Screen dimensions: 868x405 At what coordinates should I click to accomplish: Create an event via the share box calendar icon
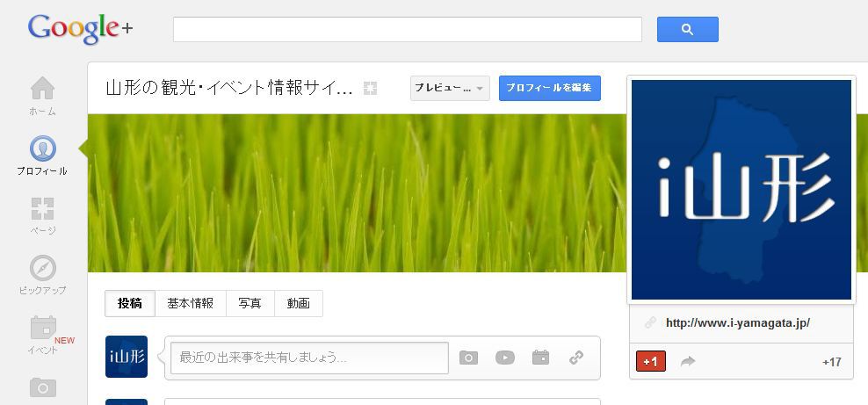(541, 358)
